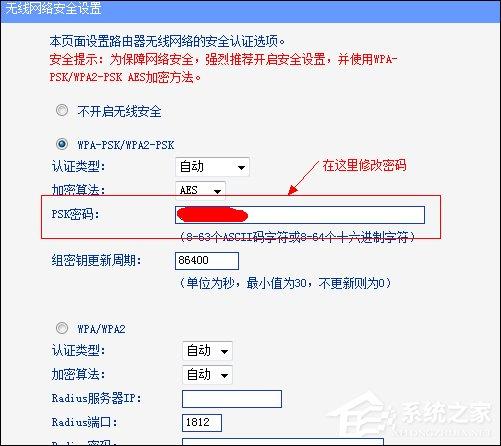Click the Radius密码 input field at bottom
Screen dimensions: 501x446
point(283,442)
